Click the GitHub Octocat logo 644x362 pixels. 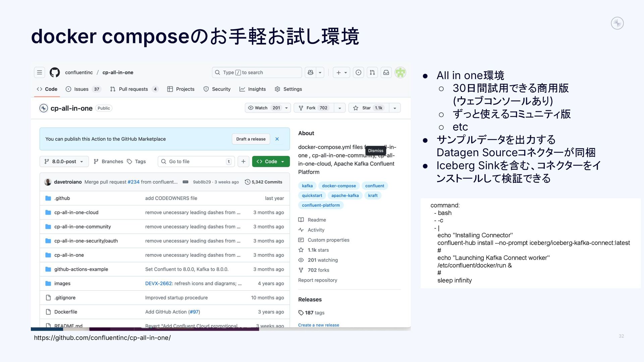tap(55, 72)
